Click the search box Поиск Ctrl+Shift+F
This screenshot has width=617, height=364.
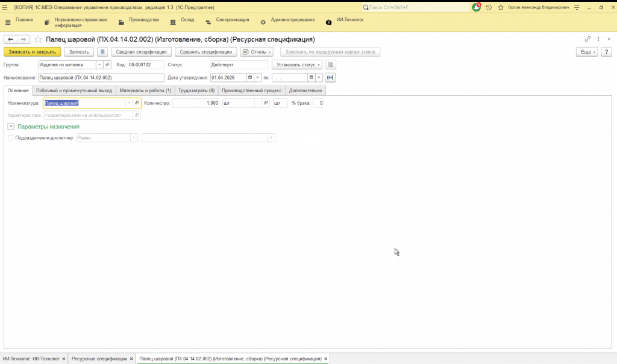417,7
